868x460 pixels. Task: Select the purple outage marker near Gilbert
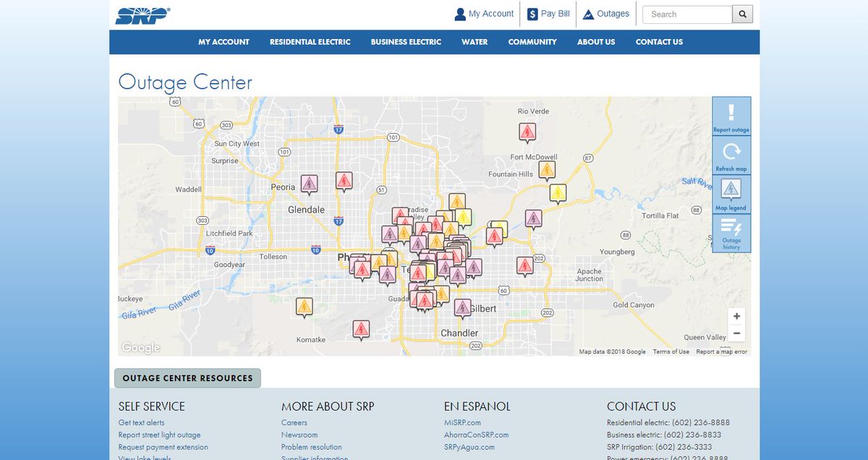point(462,309)
